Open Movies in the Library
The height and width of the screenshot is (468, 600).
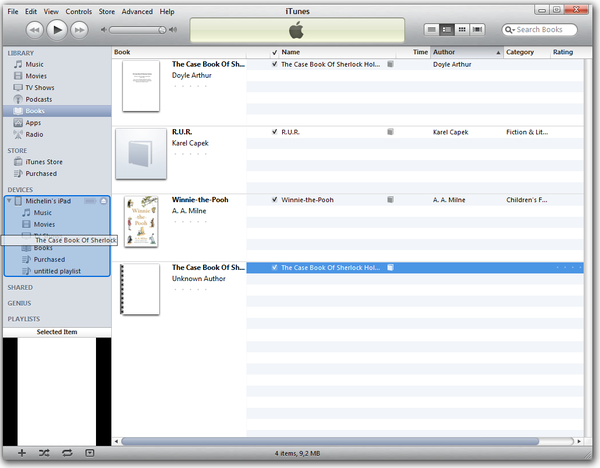point(36,76)
